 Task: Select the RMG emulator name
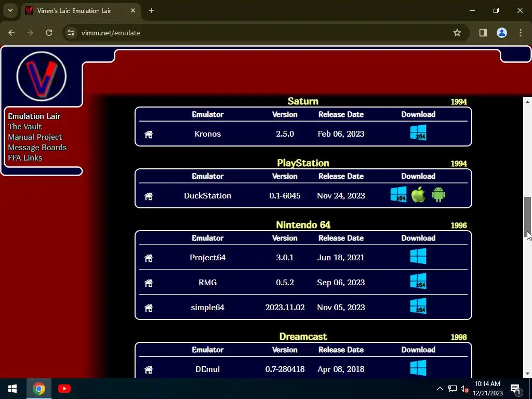208,283
